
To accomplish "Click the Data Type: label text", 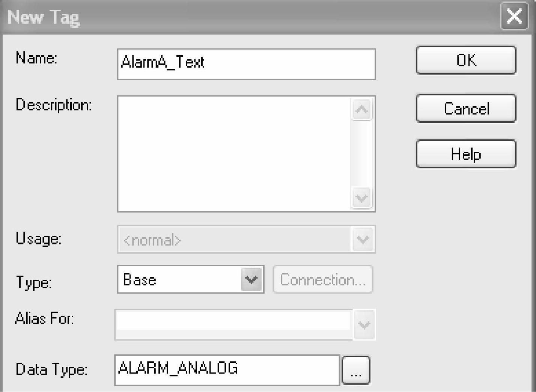I will pos(51,369).
